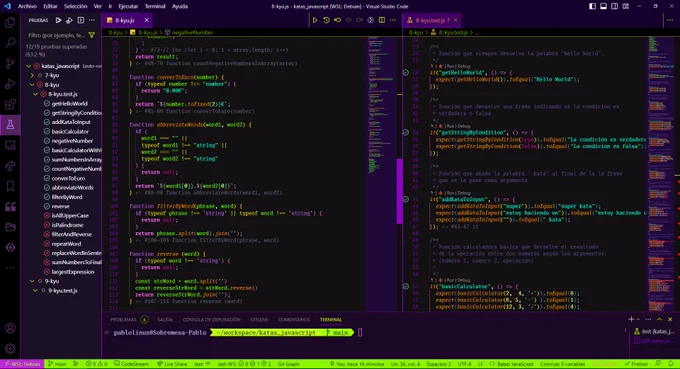Open the Bookmarks activity bar icon
680x369 pixels.
coord(10,186)
